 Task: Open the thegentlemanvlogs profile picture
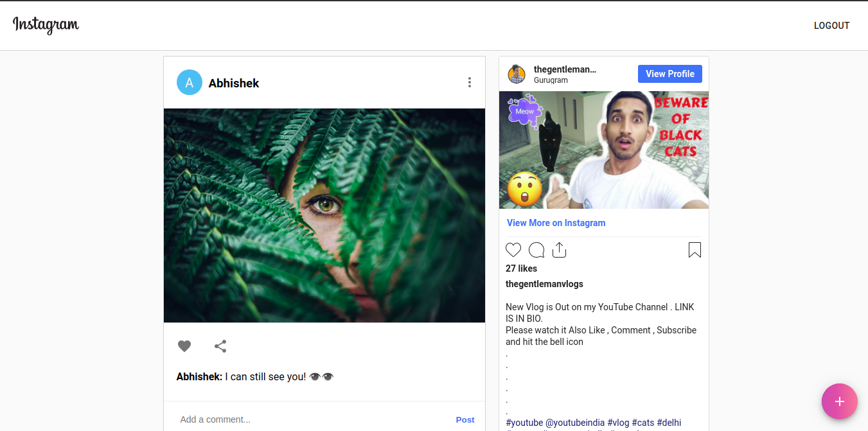[517, 73]
